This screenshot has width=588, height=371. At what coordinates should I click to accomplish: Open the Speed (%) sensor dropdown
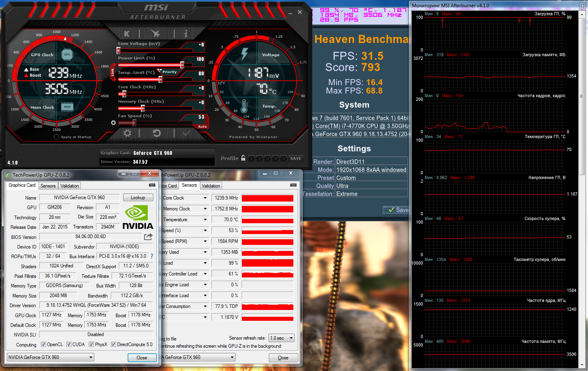[x=205, y=230]
